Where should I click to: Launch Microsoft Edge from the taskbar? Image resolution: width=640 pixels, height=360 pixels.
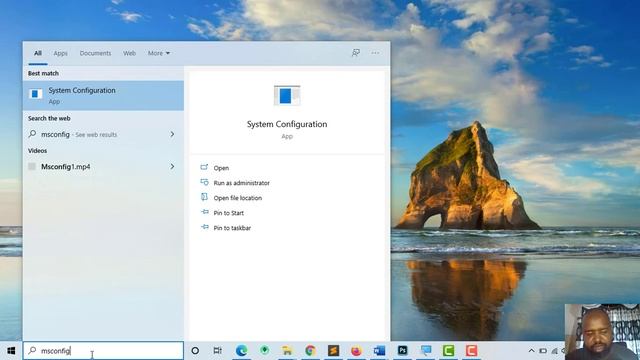241,351
